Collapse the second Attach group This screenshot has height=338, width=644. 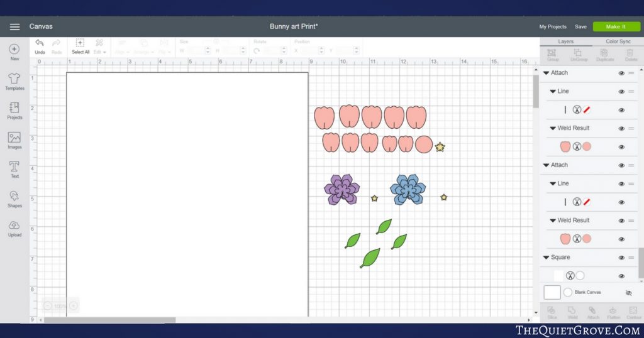tap(547, 165)
